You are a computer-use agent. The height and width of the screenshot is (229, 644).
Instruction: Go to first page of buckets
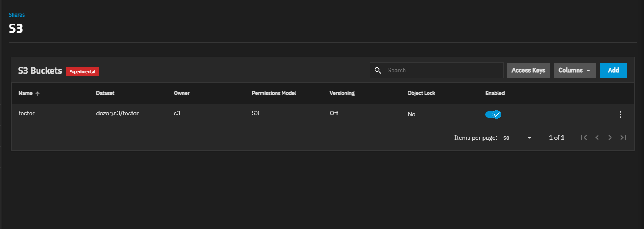coord(584,138)
